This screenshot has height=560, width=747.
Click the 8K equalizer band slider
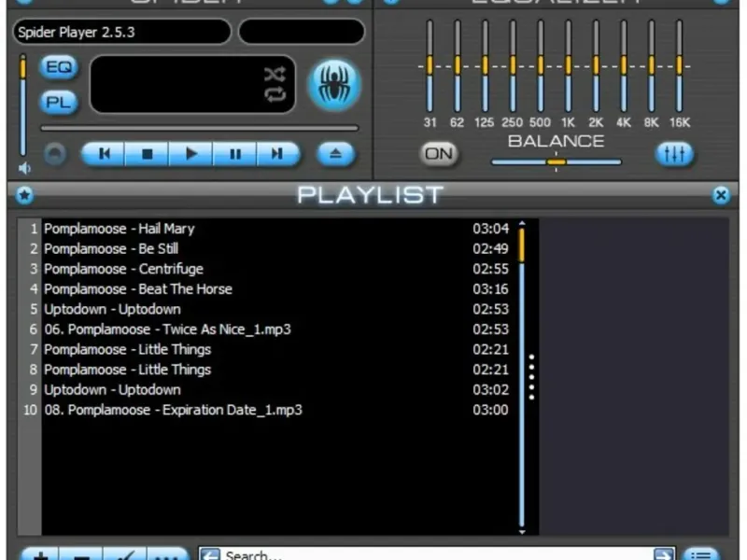tap(651, 65)
